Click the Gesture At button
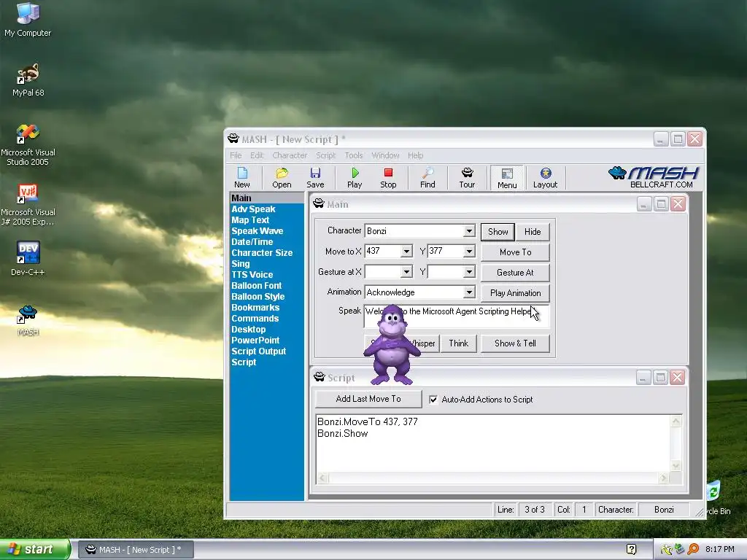Image resolution: width=747 pixels, height=560 pixels. point(516,273)
